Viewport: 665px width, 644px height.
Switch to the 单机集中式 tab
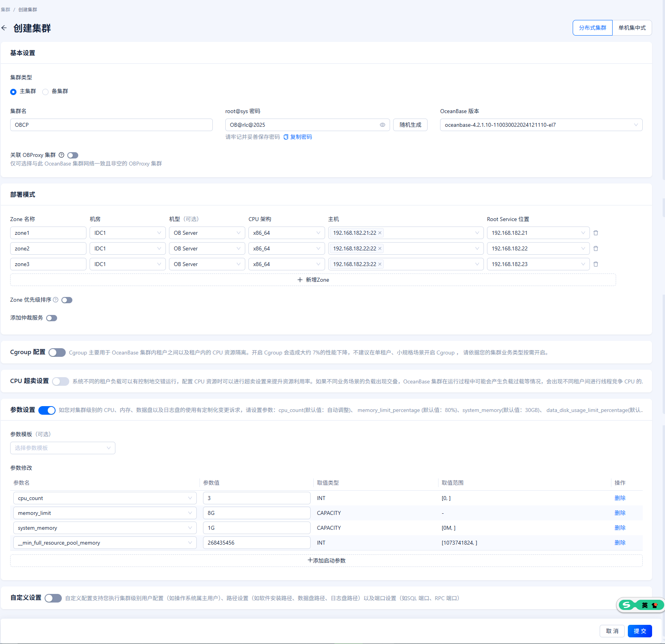(x=632, y=28)
